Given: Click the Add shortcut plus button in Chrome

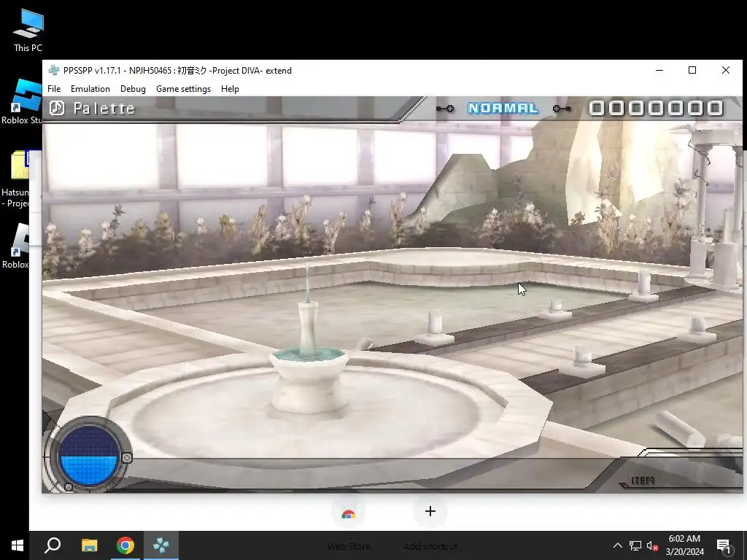Looking at the screenshot, I should (x=430, y=511).
